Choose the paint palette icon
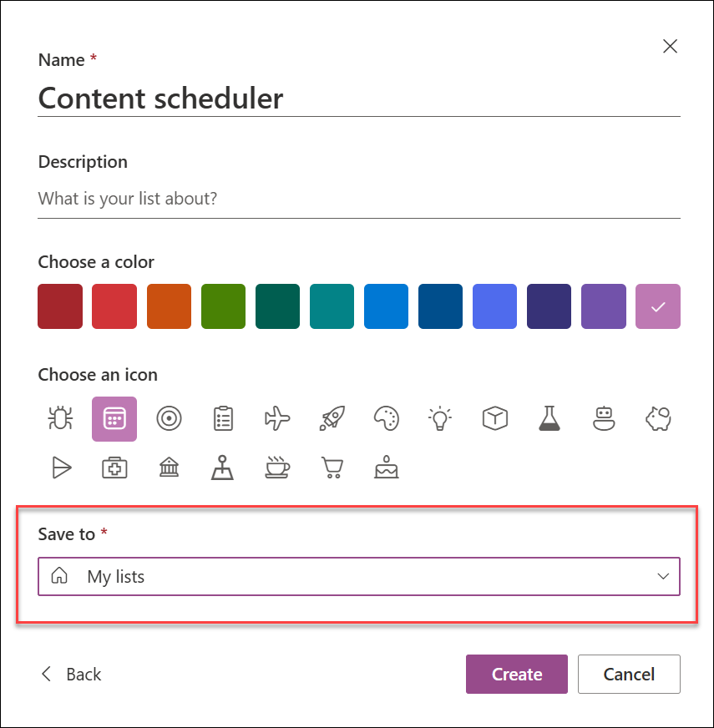The height and width of the screenshot is (728, 714). tap(386, 419)
